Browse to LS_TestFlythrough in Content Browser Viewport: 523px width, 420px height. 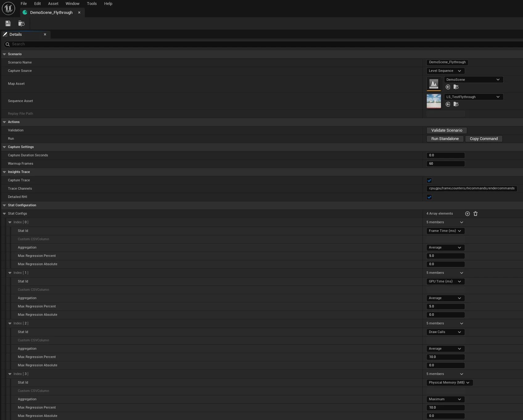point(456,104)
